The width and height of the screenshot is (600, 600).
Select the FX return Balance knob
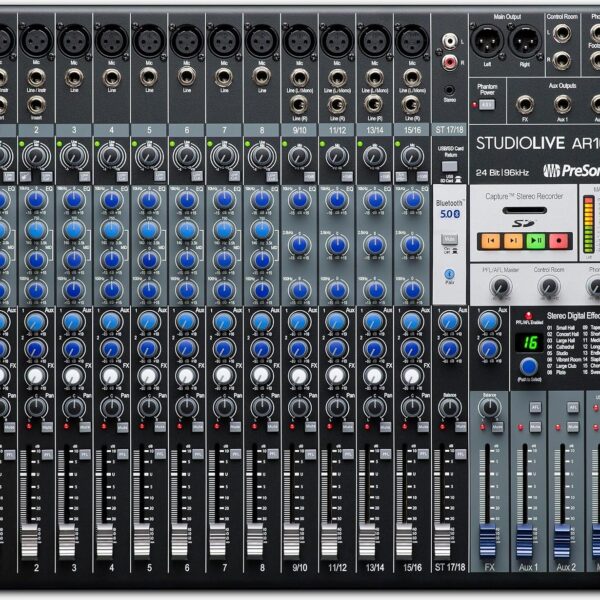click(490, 408)
